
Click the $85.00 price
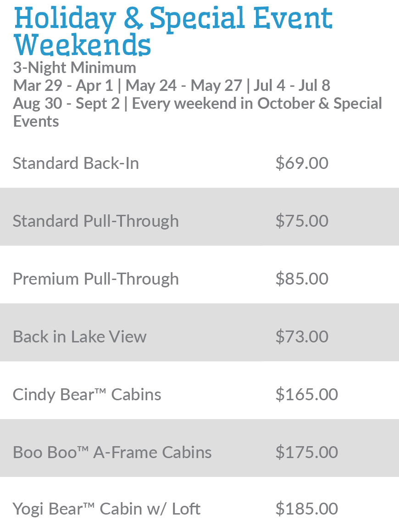pyautogui.click(x=302, y=279)
